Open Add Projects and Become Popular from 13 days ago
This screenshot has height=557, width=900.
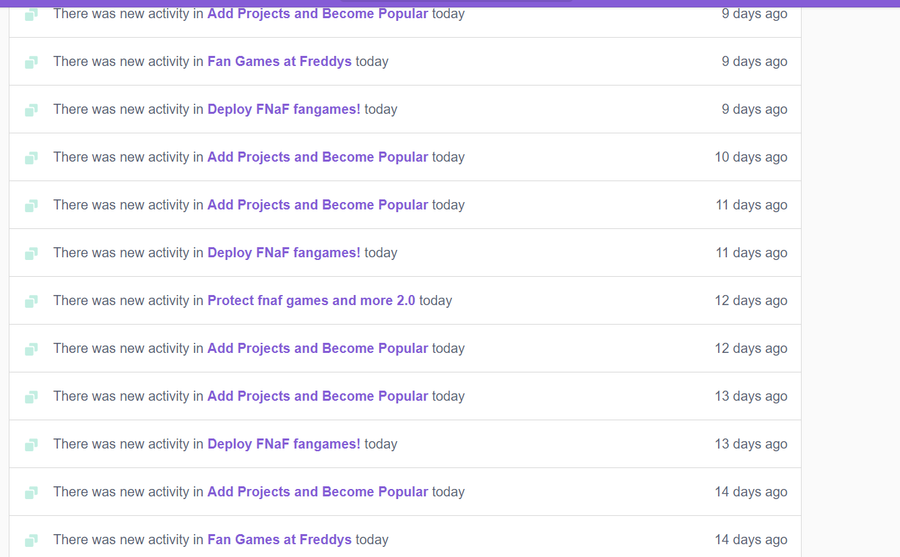(x=317, y=396)
